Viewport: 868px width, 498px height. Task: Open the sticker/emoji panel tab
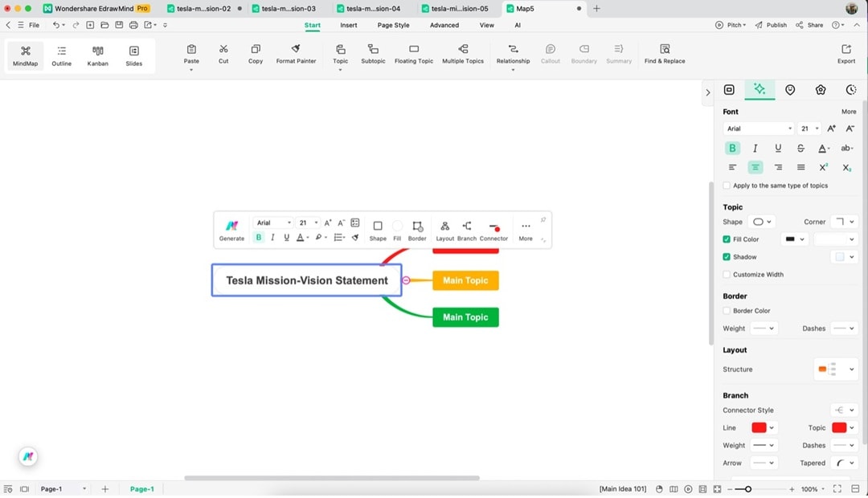click(x=790, y=90)
